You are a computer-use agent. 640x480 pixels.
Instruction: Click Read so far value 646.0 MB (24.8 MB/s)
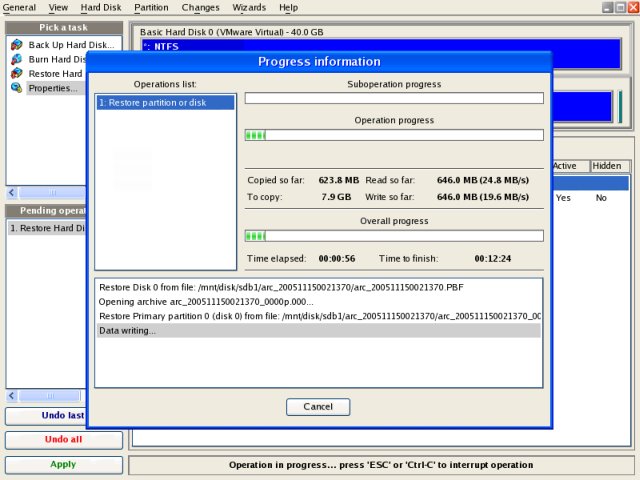[483, 180]
